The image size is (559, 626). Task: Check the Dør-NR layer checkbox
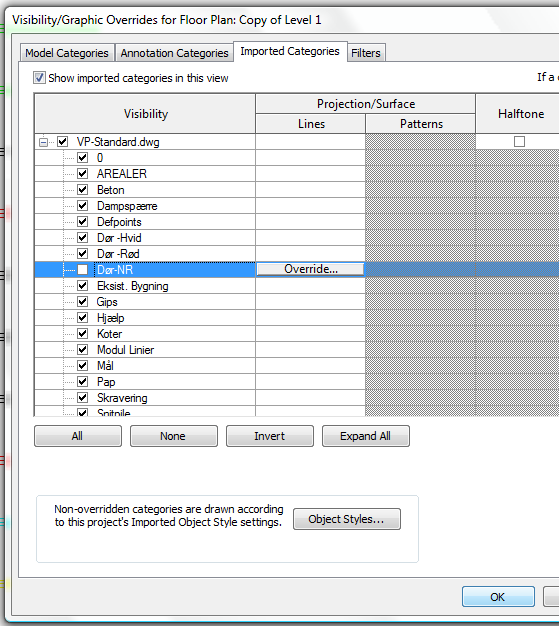pos(83,269)
